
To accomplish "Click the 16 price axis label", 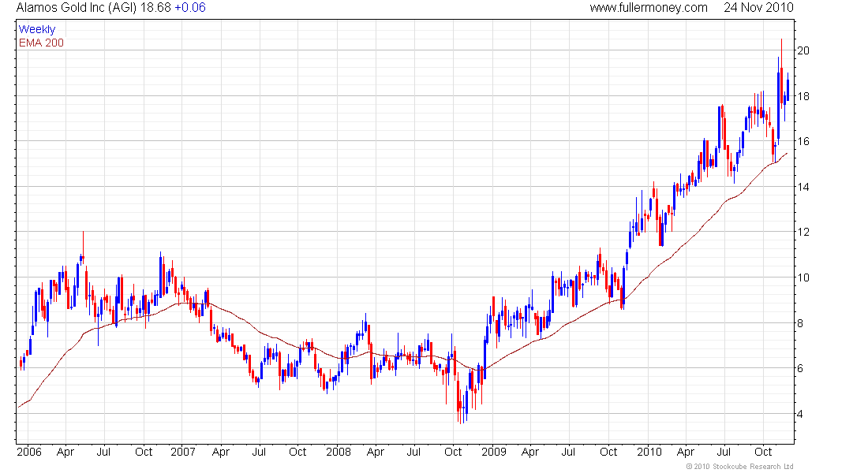I will tap(803, 142).
